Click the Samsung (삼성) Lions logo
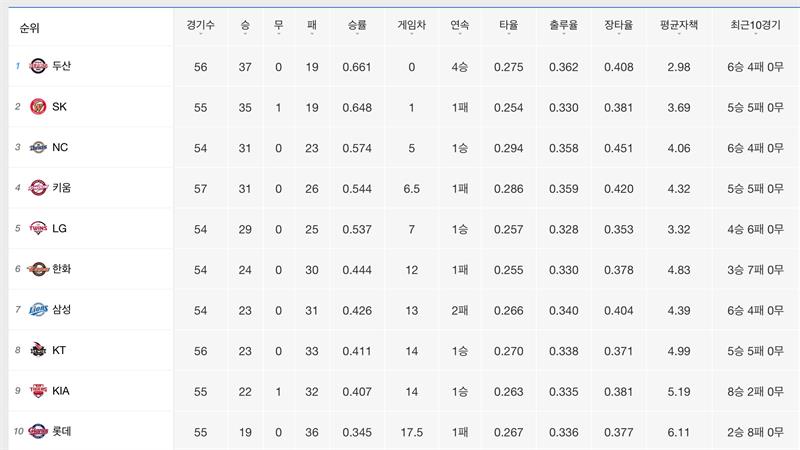 tap(38, 309)
